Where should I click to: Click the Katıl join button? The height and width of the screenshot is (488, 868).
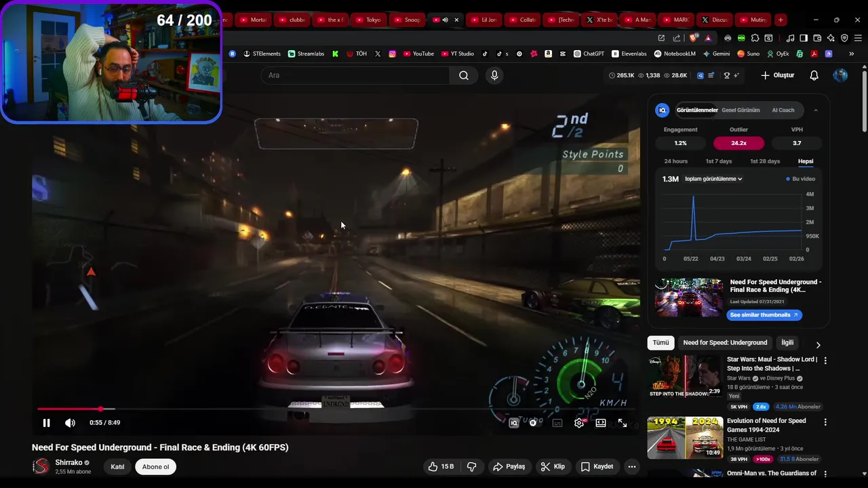point(117,466)
